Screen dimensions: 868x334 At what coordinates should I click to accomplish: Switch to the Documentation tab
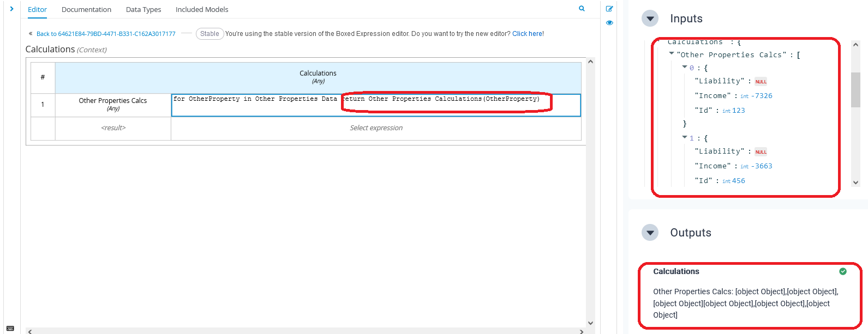pyautogui.click(x=86, y=9)
